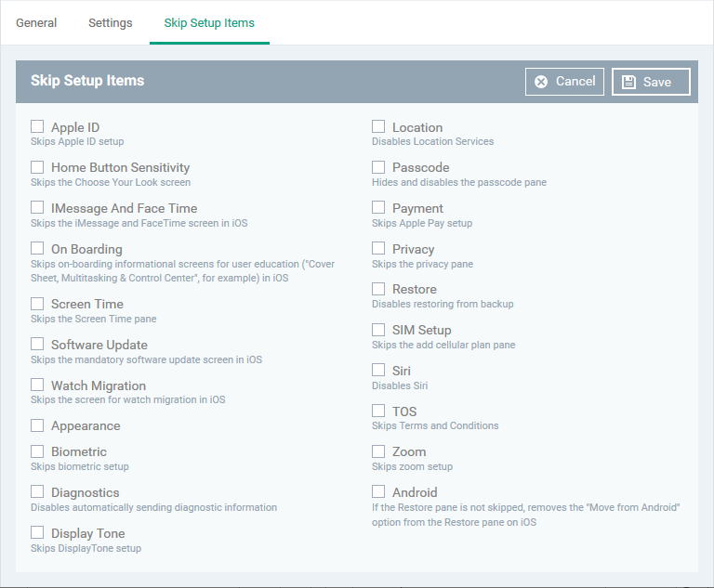The image size is (714, 588).
Task: Click the Save button's floppy disk icon
Action: (x=628, y=82)
